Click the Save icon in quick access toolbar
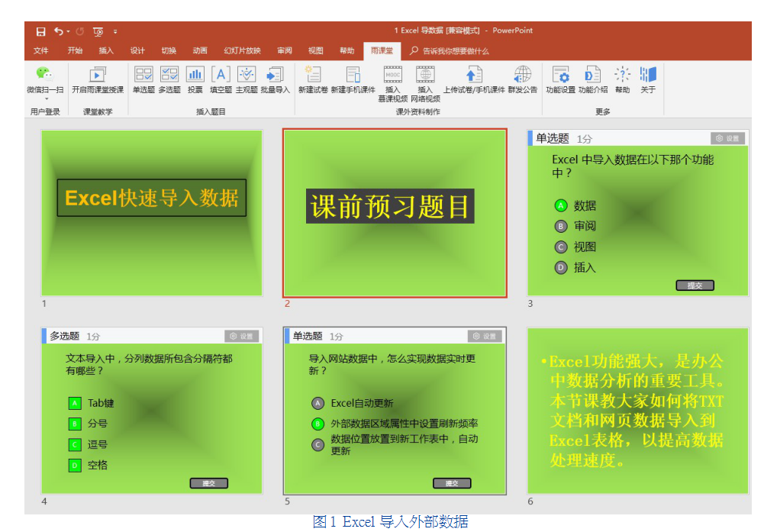 (x=41, y=31)
